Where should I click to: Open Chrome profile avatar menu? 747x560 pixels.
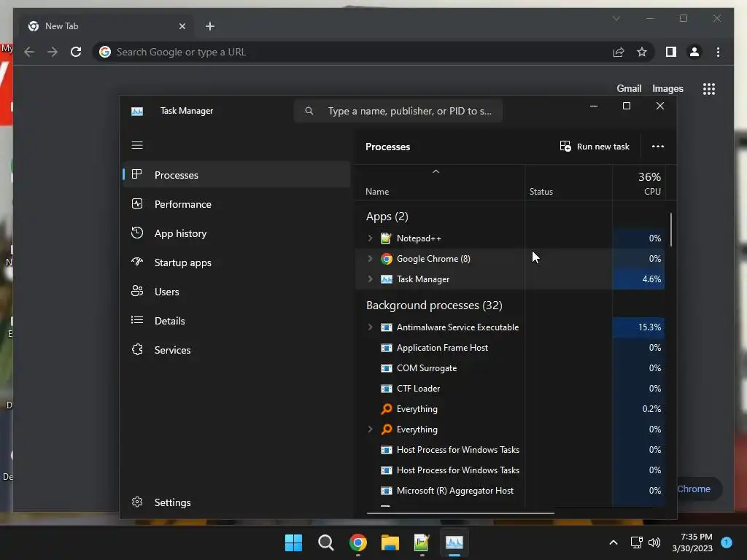coord(694,52)
